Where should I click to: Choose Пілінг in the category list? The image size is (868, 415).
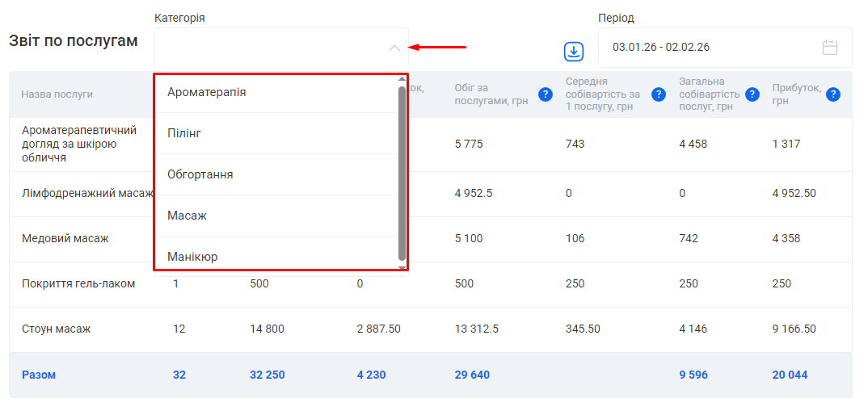coord(184,133)
